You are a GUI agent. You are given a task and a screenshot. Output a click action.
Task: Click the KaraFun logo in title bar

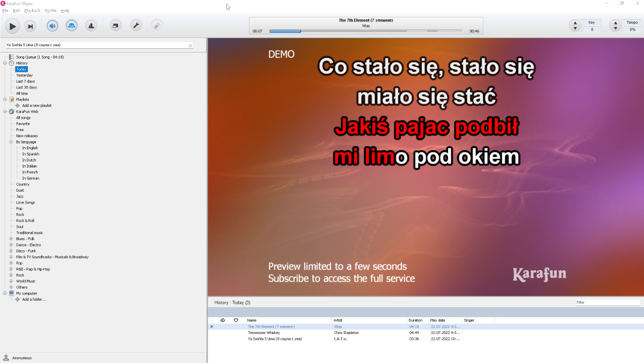[x=3, y=3]
